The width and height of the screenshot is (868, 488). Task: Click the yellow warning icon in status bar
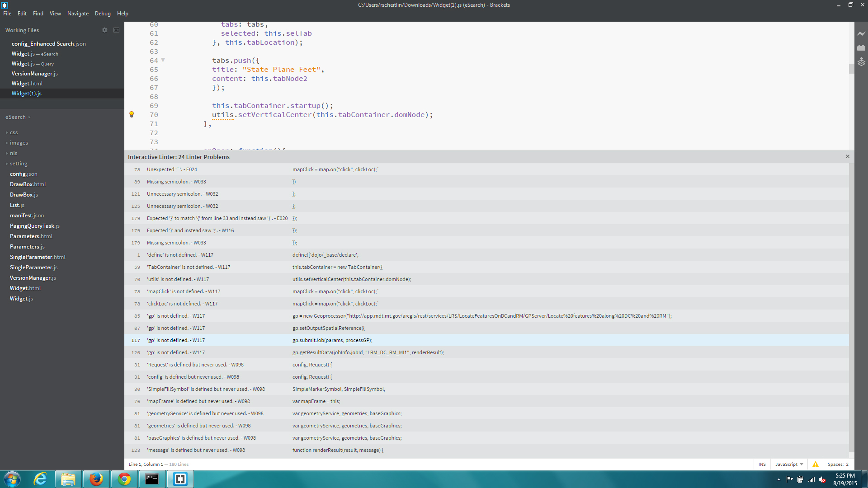(x=816, y=464)
